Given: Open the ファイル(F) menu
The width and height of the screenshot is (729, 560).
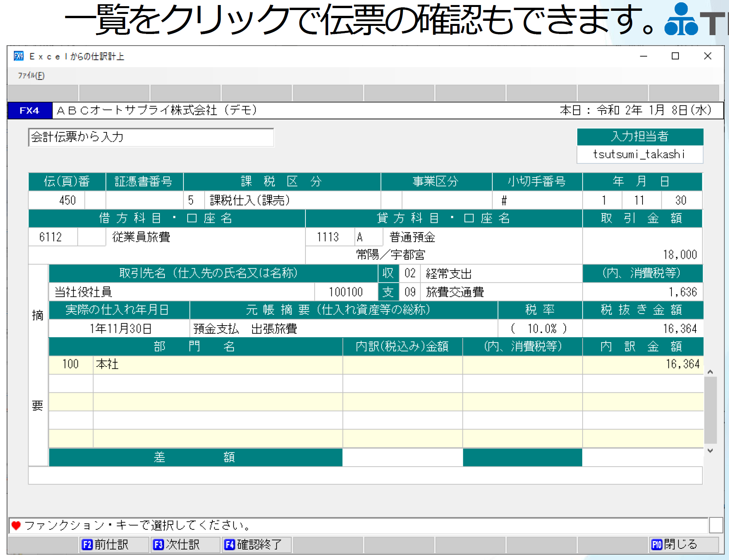Looking at the screenshot, I should 31,76.
